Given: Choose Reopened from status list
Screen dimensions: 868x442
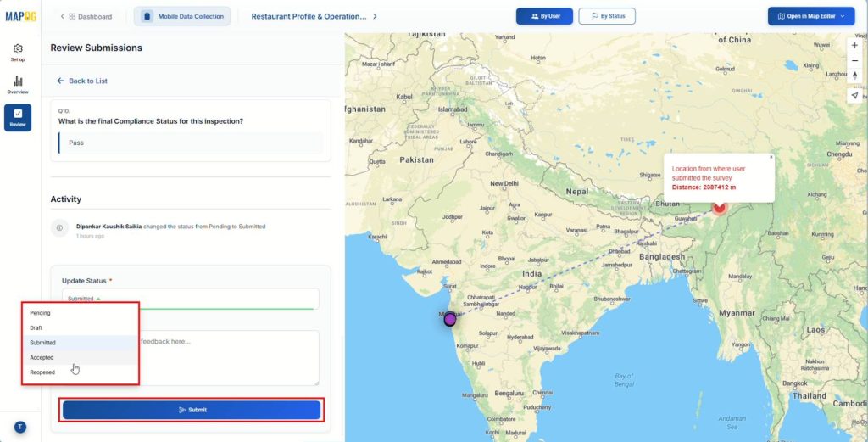Looking at the screenshot, I should 42,372.
